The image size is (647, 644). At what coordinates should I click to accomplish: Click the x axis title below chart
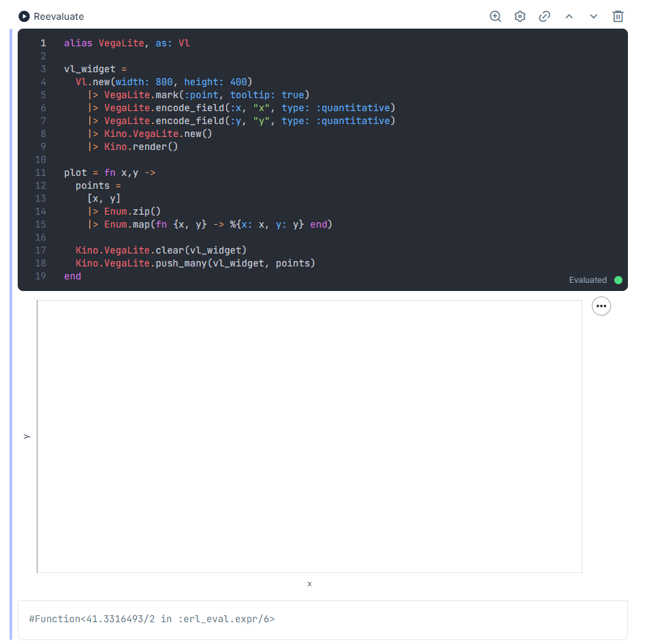(x=309, y=584)
